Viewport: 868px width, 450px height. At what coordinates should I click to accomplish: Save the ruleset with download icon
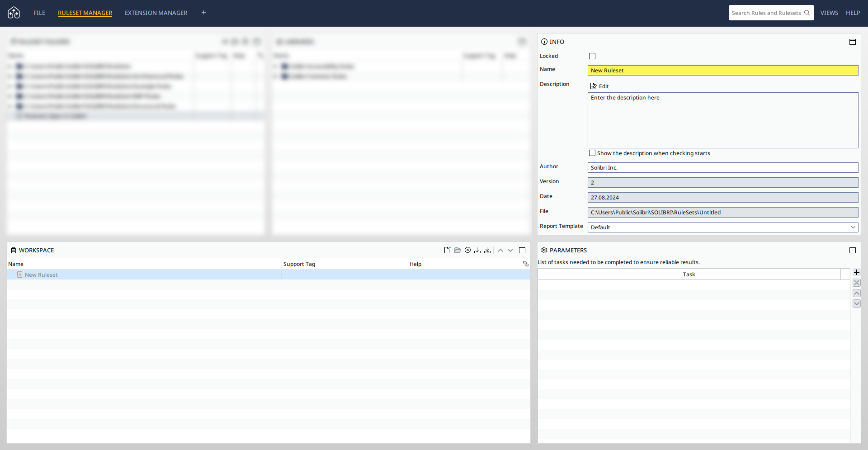click(x=477, y=250)
